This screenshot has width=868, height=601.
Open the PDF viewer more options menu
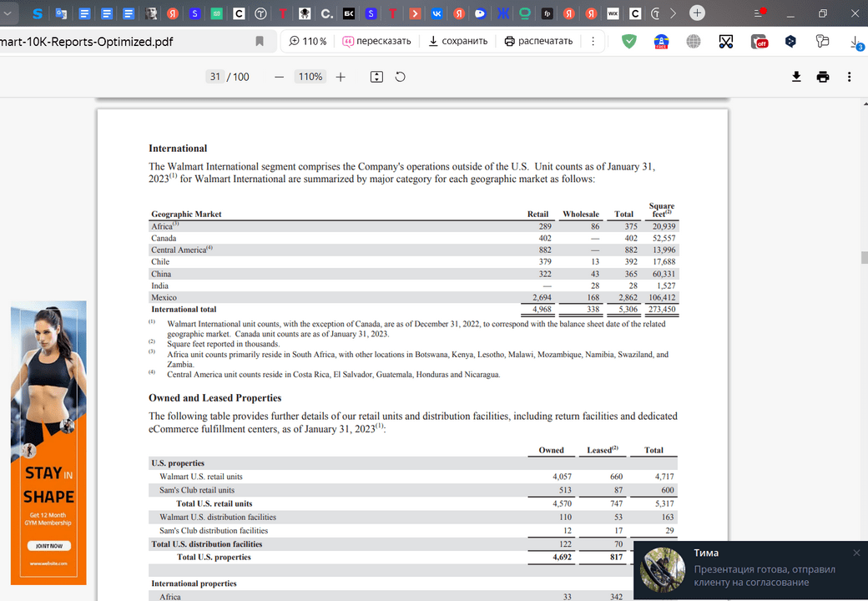[849, 77]
